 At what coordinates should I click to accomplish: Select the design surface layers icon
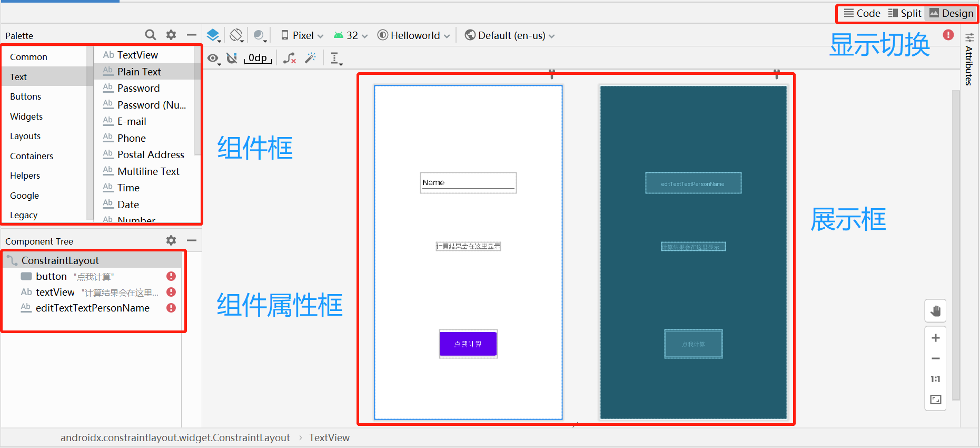pyautogui.click(x=213, y=35)
